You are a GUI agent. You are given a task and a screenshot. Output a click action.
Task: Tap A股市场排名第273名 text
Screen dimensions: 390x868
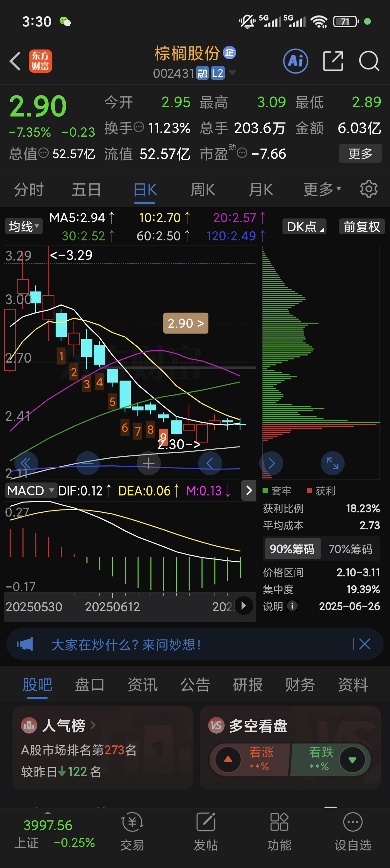[x=78, y=750]
